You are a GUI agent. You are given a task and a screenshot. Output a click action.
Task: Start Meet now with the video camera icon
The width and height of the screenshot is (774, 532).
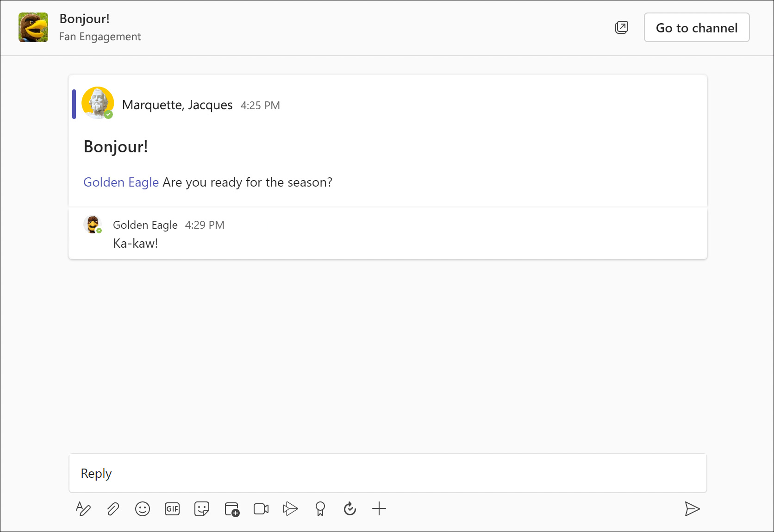(261, 509)
